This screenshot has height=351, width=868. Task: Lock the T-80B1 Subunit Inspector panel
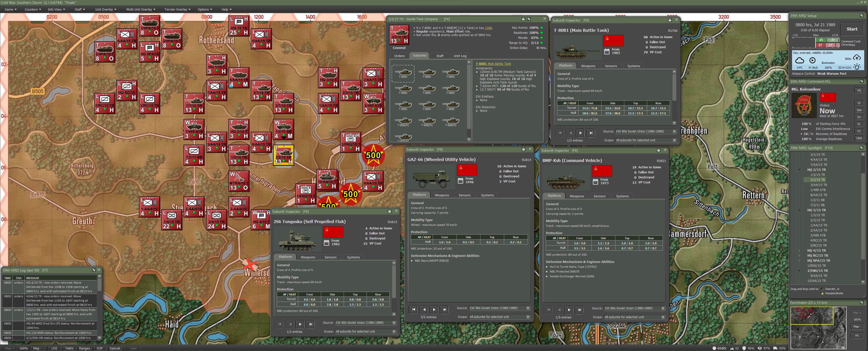point(670,20)
